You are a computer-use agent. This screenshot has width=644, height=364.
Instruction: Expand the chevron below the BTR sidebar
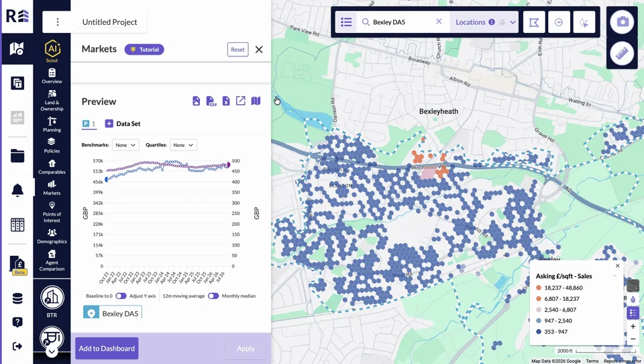[52, 352]
